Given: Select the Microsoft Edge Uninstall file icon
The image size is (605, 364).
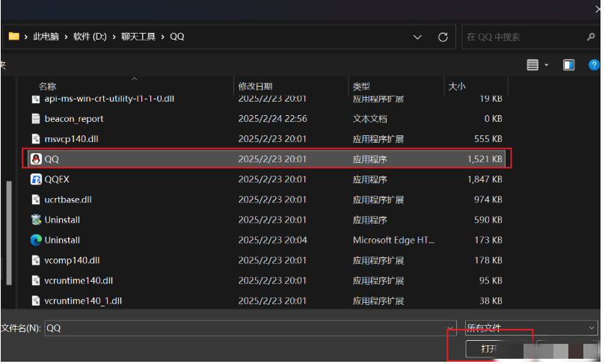Looking at the screenshot, I should click(x=36, y=240).
